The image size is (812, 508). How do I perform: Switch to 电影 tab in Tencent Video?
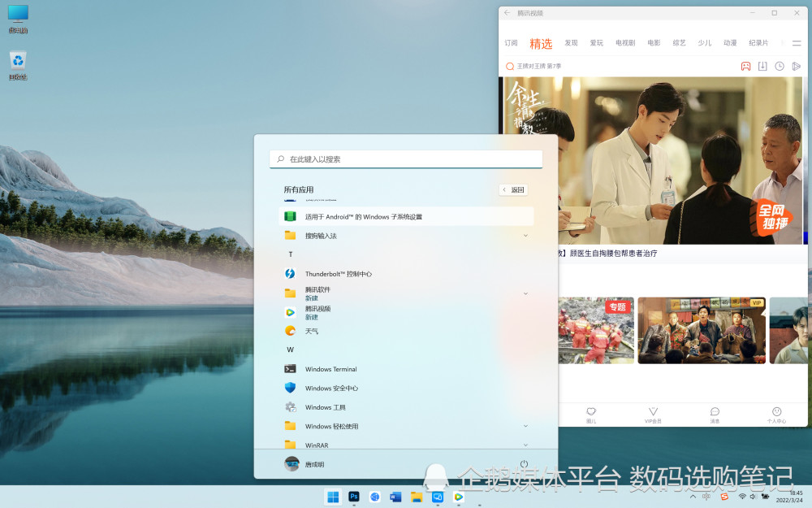[654, 43]
